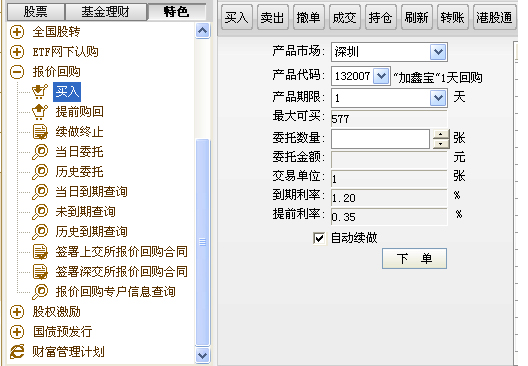528x366 pixels.
Task: Collapse the 报价回购 tree node
Action: pos(17,72)
